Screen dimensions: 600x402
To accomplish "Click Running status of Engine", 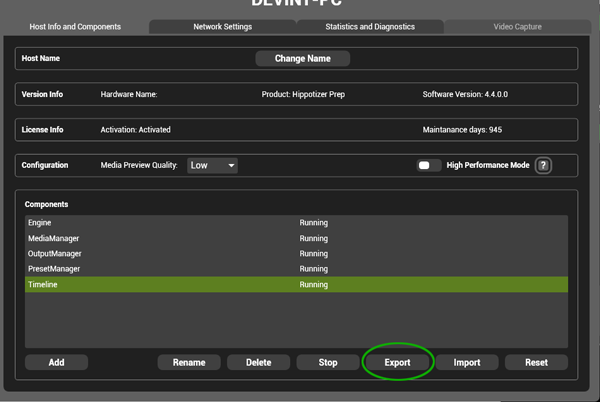I will click(313, 223).
